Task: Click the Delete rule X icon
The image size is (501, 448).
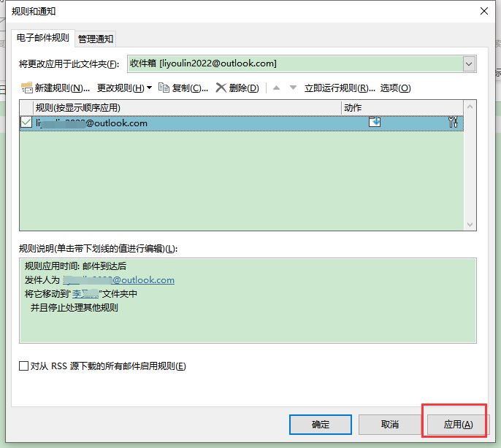Action: (221, 88)
